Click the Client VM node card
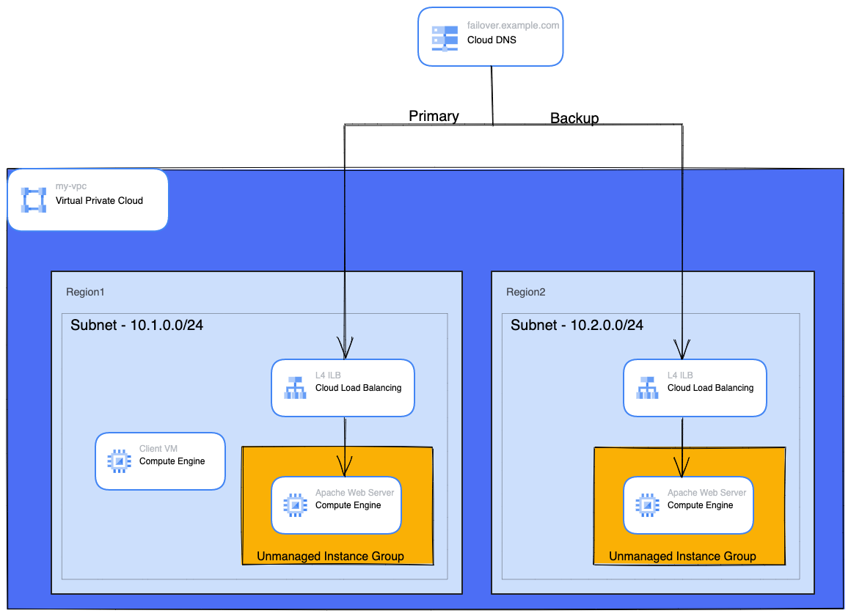Image resolution: width=851 pixels, height=616 pixels. (160, 461)
